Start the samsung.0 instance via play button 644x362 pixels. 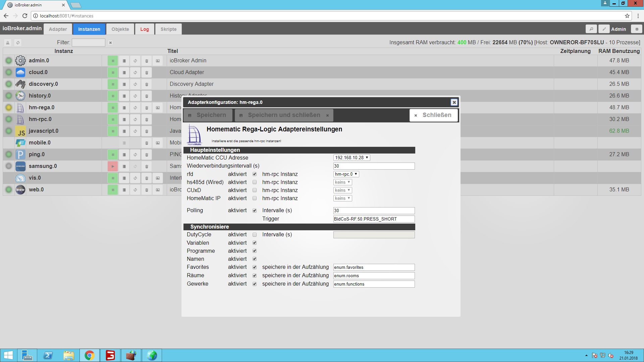(x=113, y=166)
